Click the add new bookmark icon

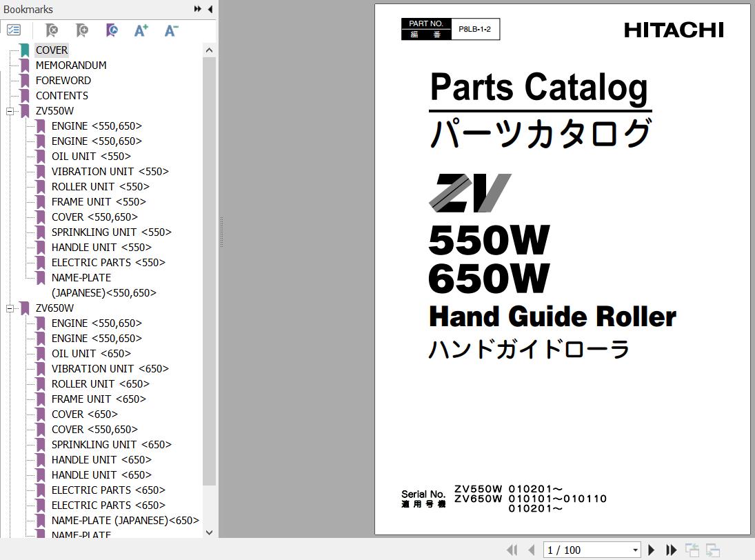(82, 30)
